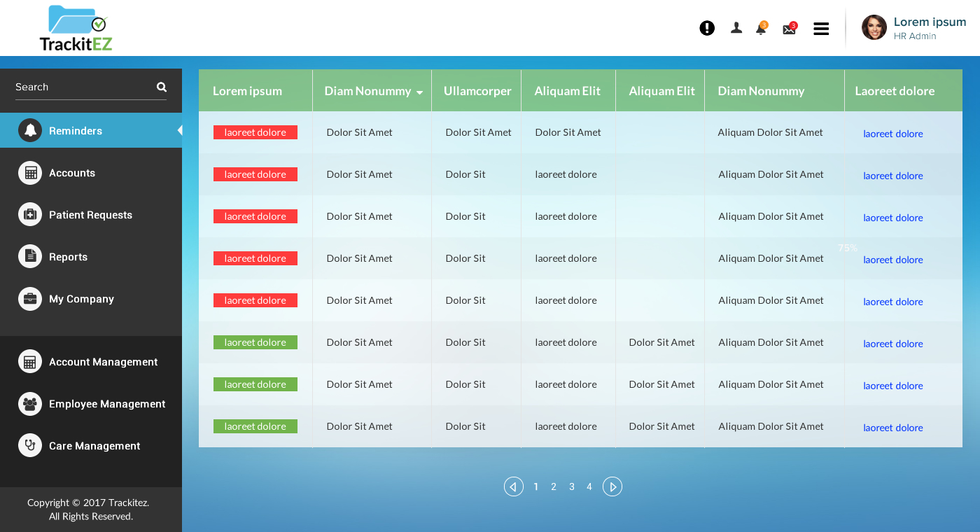Image resolution: width=980 pixels, height=532 pixels.
Task: Open Reports in the sidebar
Action: pyautogui.click(x=68, y=257)
